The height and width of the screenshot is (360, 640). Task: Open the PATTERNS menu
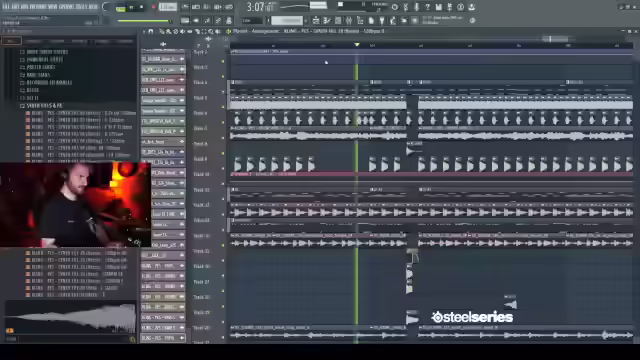tap(38, 7)
